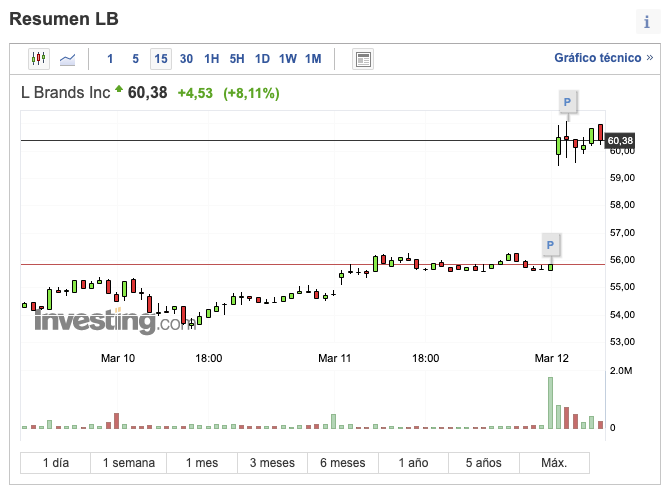Click the Mar 12 date axis label
This screenshot has height=502, width=669.
(552, 358)
